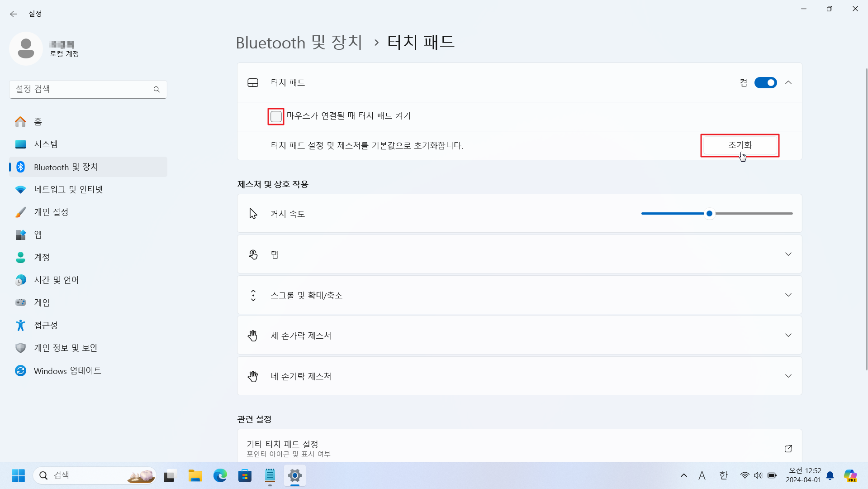Open notifications bell icon
This screenshot has height=489, width=868.
[830, 475]
